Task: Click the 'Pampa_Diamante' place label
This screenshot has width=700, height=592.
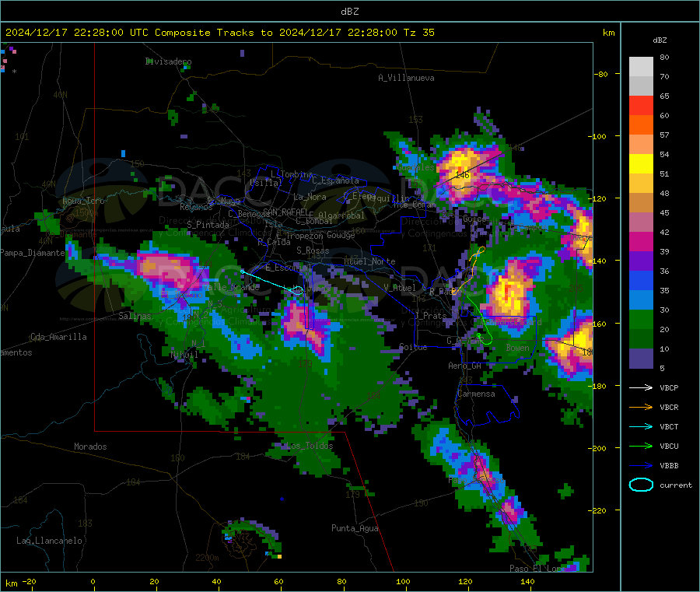Action: pyautogui.click(x=33, y=253)
